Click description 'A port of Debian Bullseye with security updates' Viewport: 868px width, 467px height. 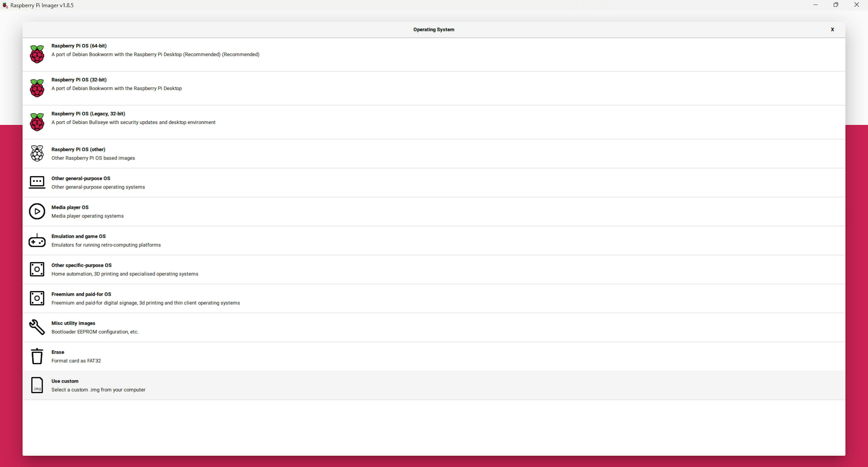[133, 122]
